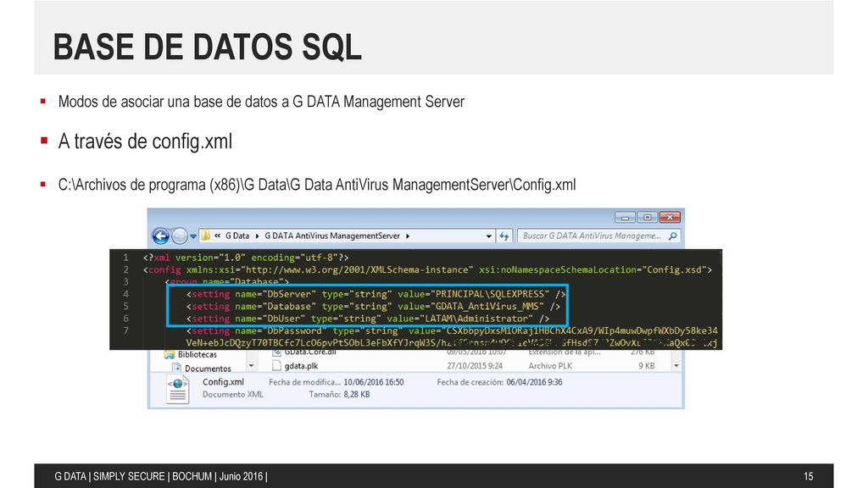This screenshot has height=488, width=868.
Task: Click the file size 8,28 KB
Action: tap(357, 395)
